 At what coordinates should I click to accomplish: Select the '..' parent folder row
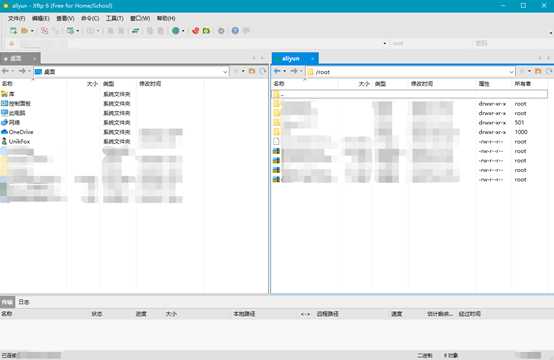click(x=409, y=94)
